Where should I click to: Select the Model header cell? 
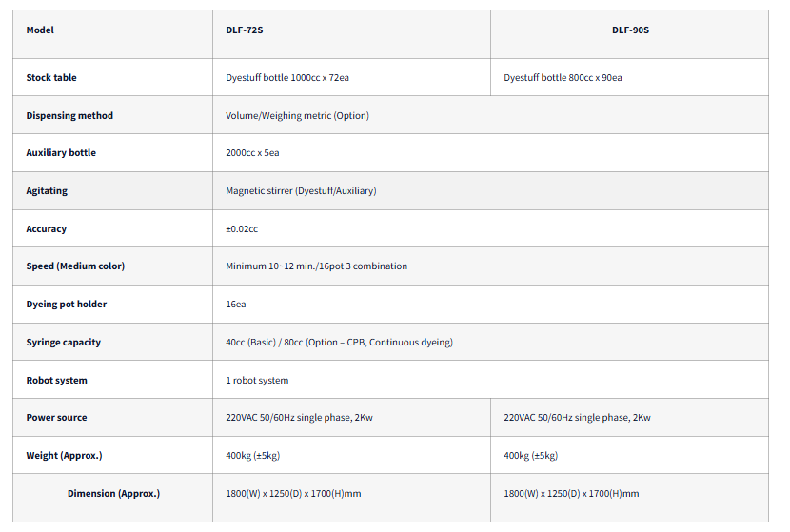coord(40,30)
